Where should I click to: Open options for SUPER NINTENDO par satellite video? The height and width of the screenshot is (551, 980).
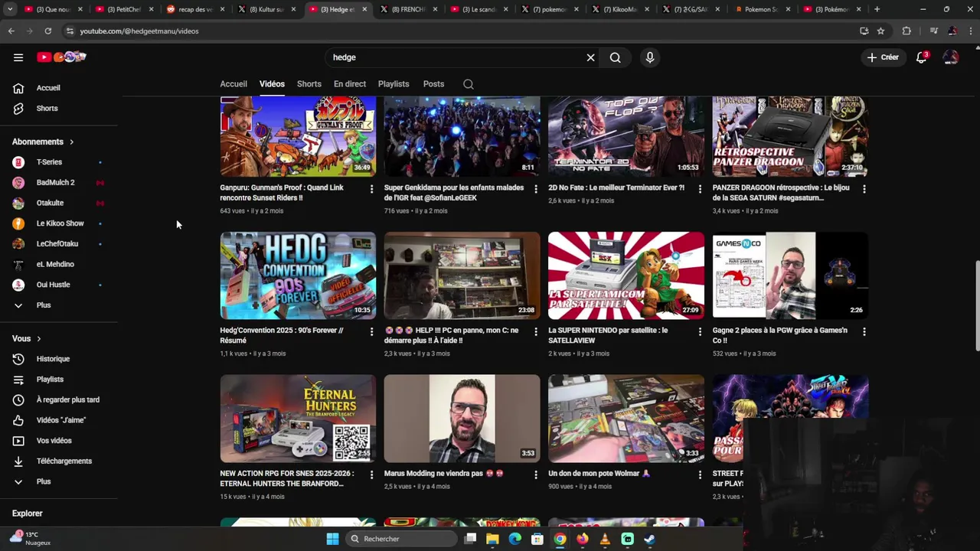(x=699, y=332)
